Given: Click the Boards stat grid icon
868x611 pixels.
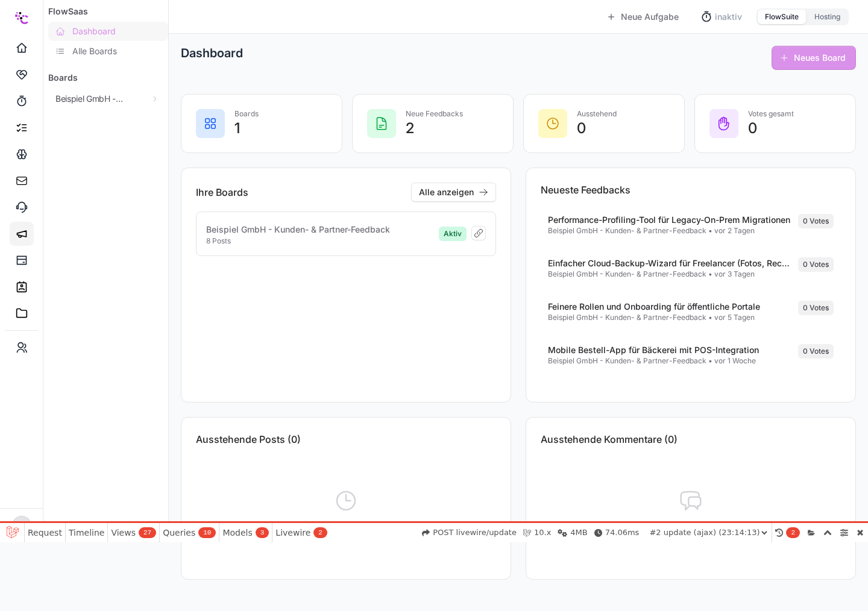Looking at the screenshot, I should click(x=210, y=124).
